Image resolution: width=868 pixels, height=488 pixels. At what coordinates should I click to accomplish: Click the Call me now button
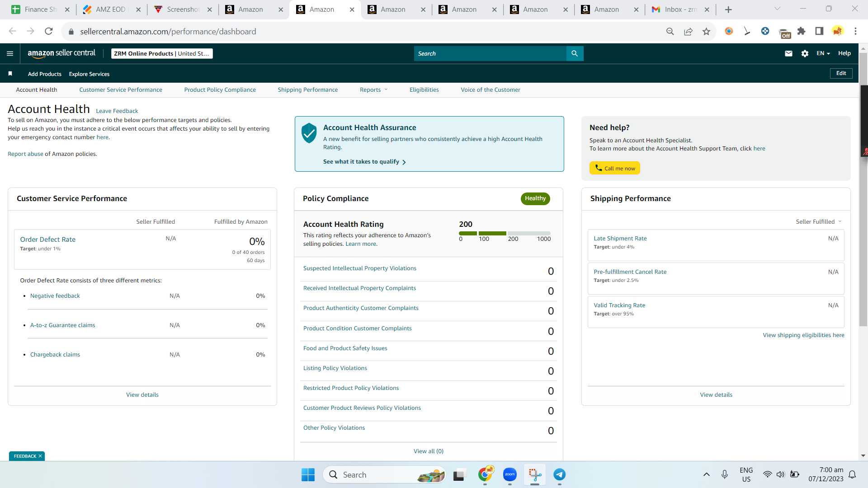[615, 168]
